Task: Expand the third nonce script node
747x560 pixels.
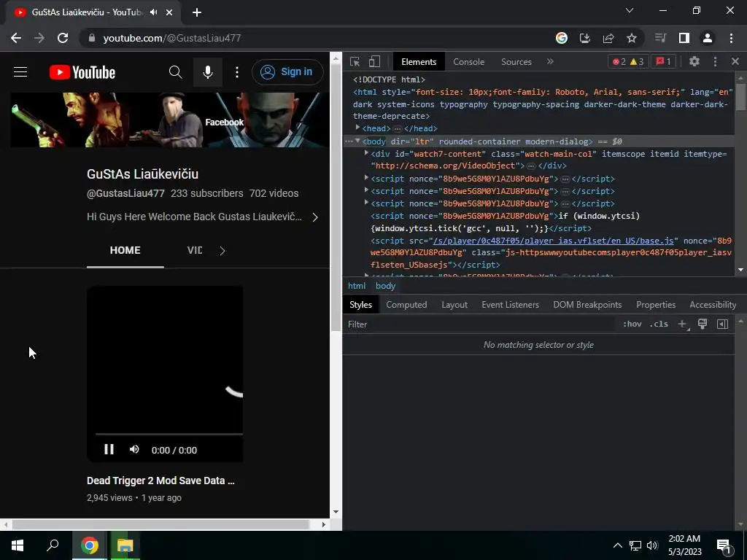Action: pos(366,203)
